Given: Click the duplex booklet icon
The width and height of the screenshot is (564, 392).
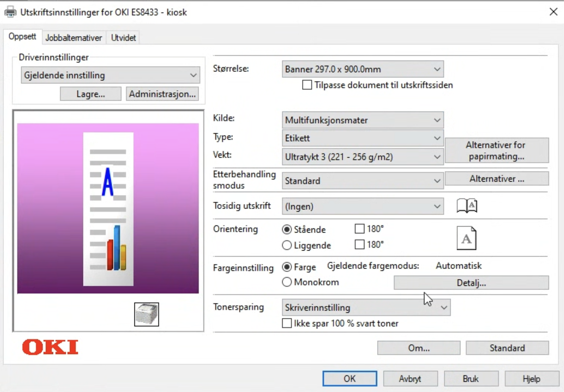Looking at the screenshot, I should pos(467,206).
